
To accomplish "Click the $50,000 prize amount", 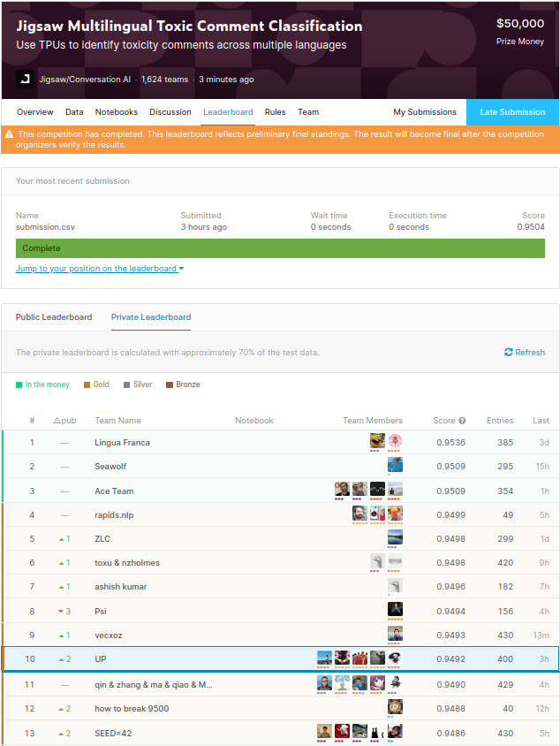I will click(520, 23).
